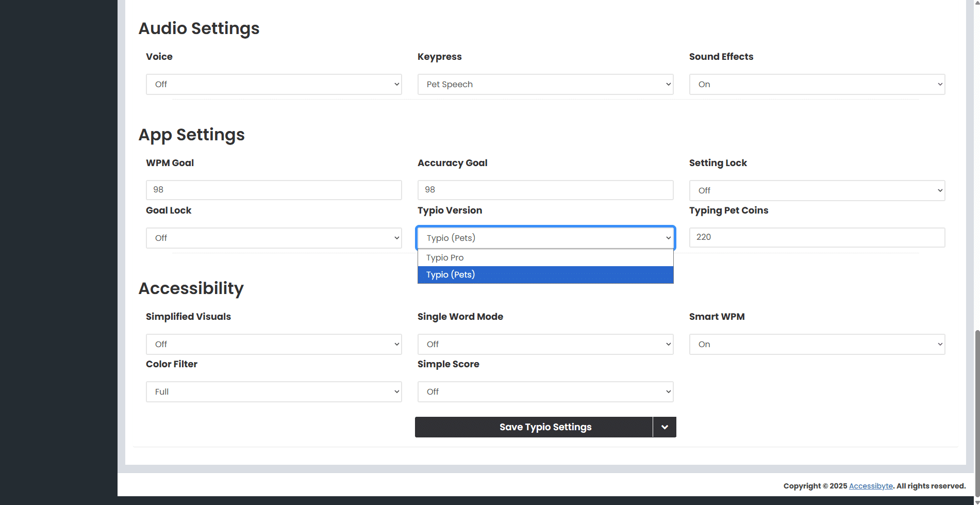This screenshot has height=505, width=980.
Task: Open the Voice dropdown
Action: [x=273, y=85]
